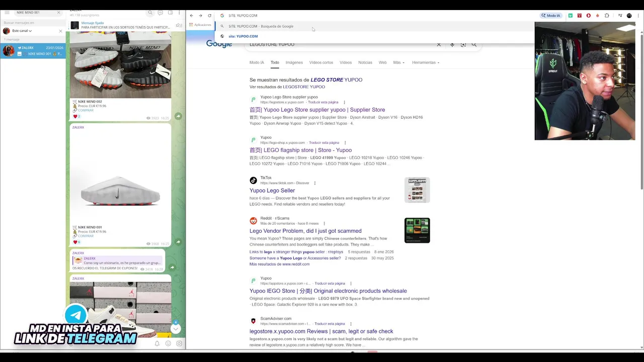Expand the Más search filter dropdown
Screen dimensions: 644x362
click(x=398, y=62)
